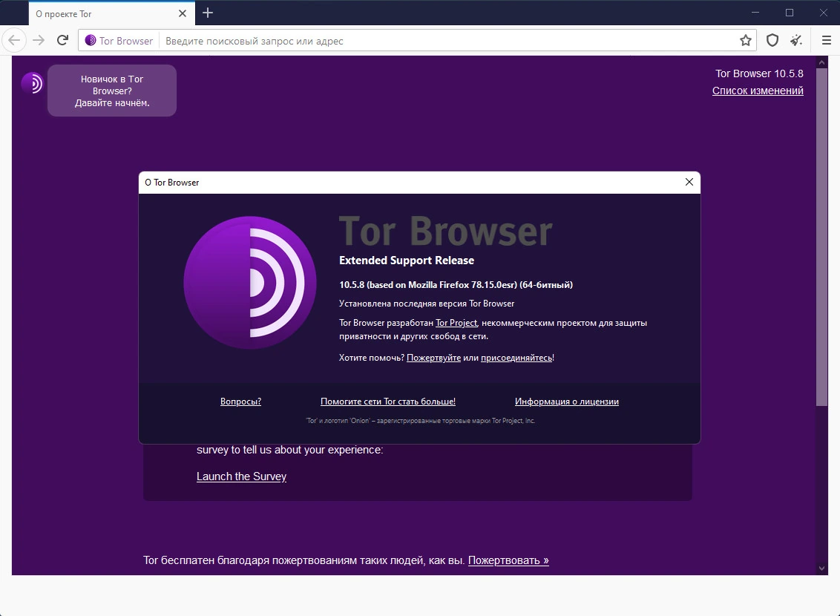Viewport: 840px width, 616px height.
Task: Open the 'Список изменений' link
Action: click(x=758, y=91)
